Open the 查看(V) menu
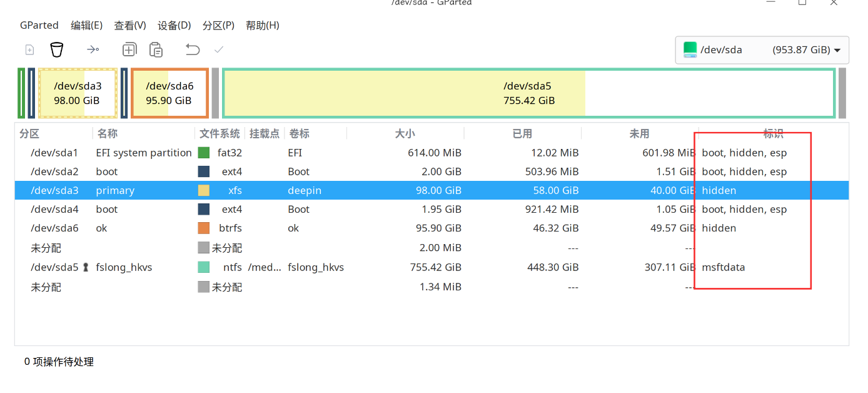This screenshot has width=868, height=393. click(x=130, y=25)
